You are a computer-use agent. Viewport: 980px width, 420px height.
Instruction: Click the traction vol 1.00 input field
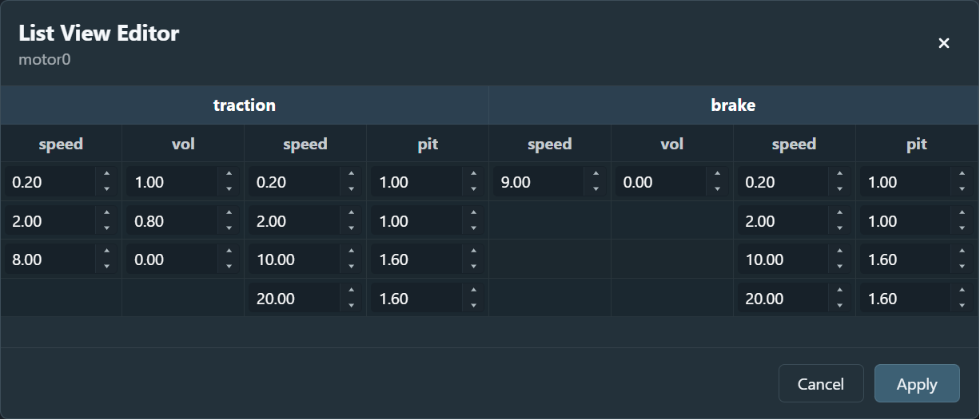click(172, 182)
